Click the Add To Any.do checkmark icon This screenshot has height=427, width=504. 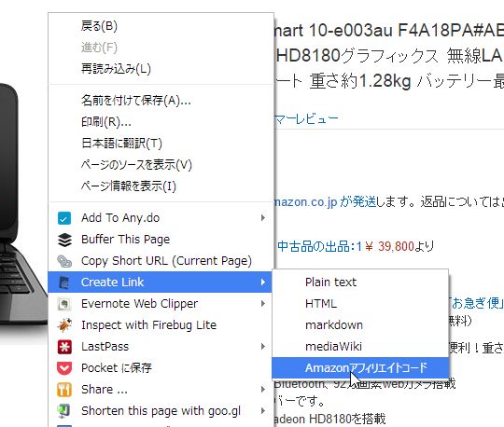[64, 218]
